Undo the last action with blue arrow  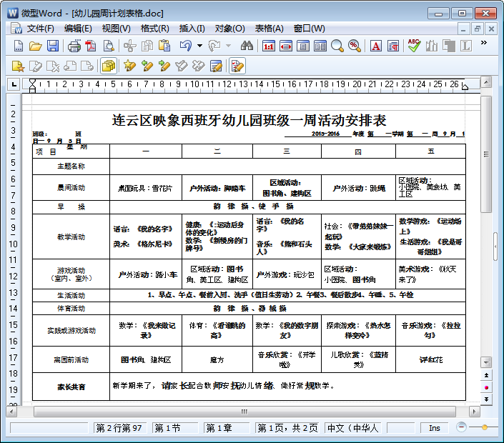[x=186, y=46]
